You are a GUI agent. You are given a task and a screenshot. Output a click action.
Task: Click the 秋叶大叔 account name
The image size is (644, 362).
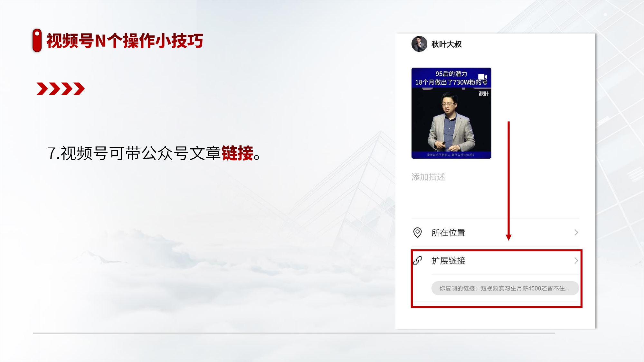coord(446,44)
